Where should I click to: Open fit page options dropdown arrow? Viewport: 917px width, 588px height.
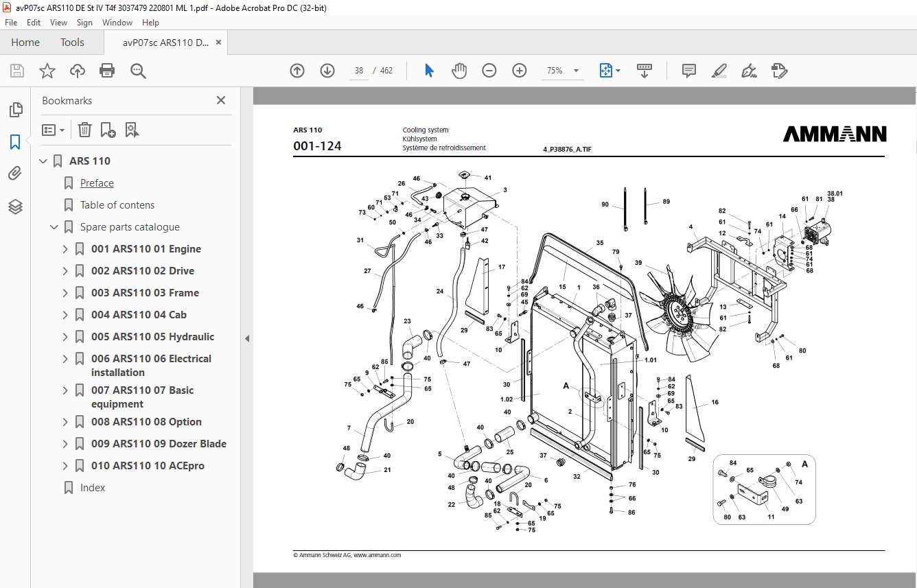click(618, 71)
